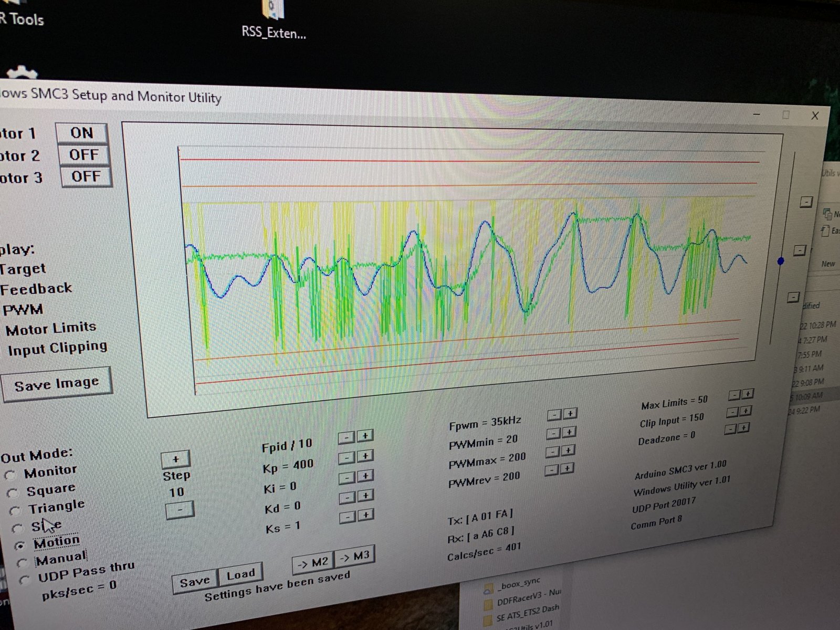Image resolution: width=840 pixels, height=630 pixels.
Task: Enable Motor 3 using its OFF button
Action: (x=86, y=176)
